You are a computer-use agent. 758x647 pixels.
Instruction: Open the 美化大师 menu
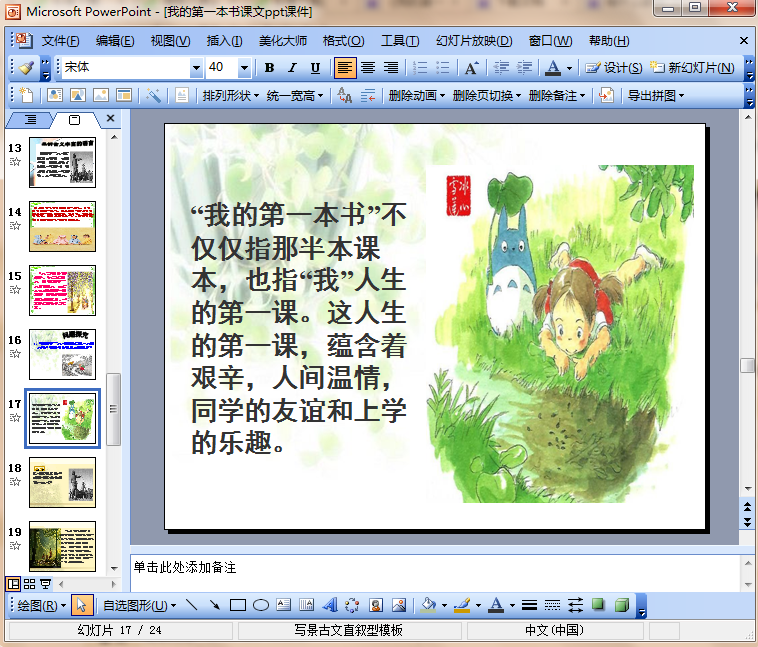click(283, 41)
